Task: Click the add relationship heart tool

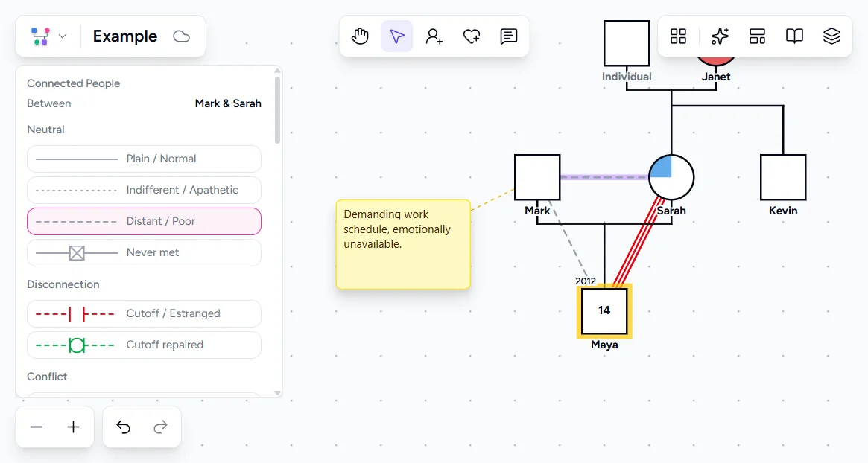Action: point(472,36)
